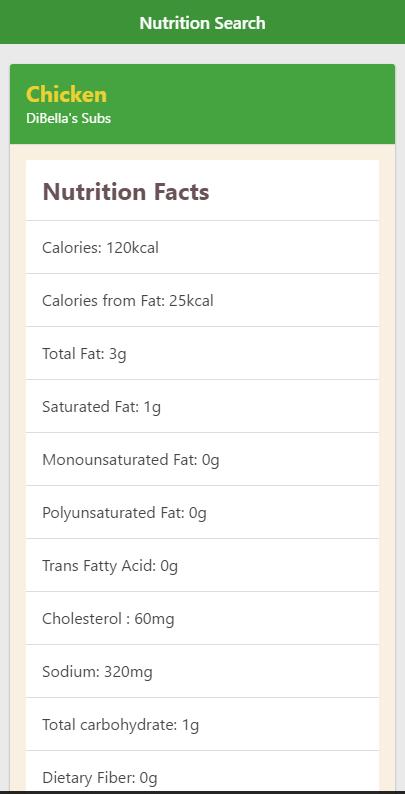The height and width of the screenshot is (794, 405).
Task: Open the DiBella's Subs restaurant label
Action: (68, 118)
